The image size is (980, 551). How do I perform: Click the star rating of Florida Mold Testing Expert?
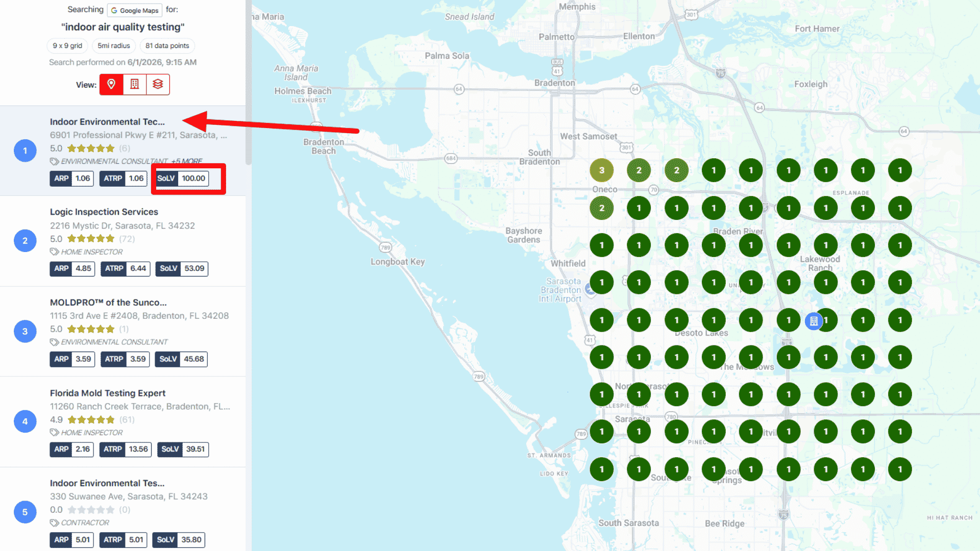click(91, 419)
